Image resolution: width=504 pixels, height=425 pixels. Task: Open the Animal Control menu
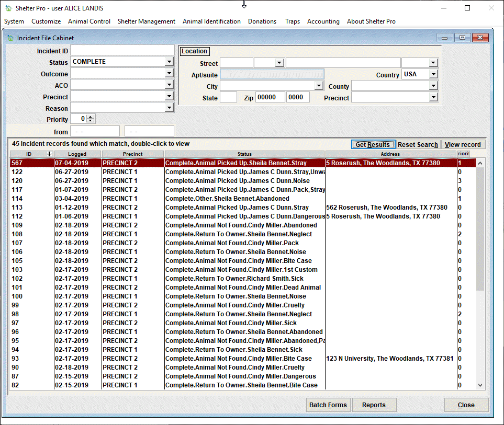89,21
